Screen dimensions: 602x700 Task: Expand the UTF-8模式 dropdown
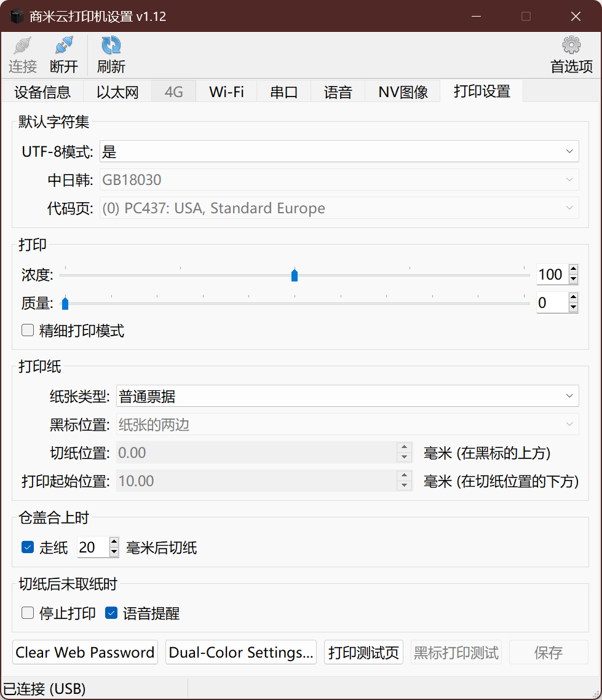[x=339, y=151]
